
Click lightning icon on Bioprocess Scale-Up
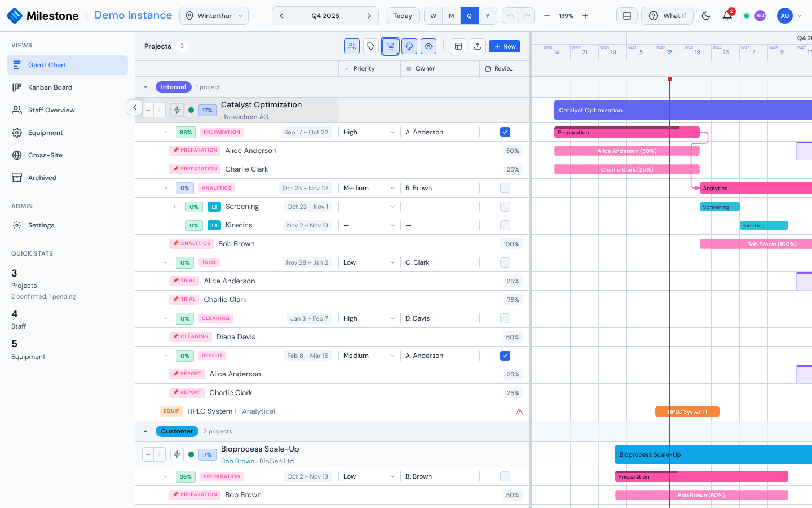(x=177, y=454)
